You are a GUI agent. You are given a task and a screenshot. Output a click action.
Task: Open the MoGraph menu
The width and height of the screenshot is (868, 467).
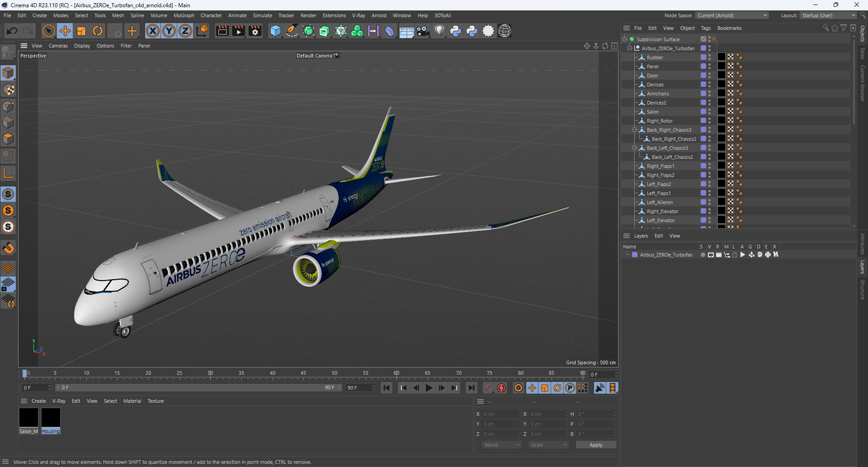pyautogui.click(x=184, y=15)
